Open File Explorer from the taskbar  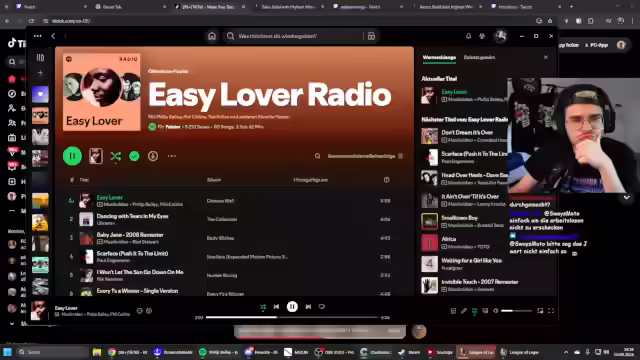(x=97, y=352)
